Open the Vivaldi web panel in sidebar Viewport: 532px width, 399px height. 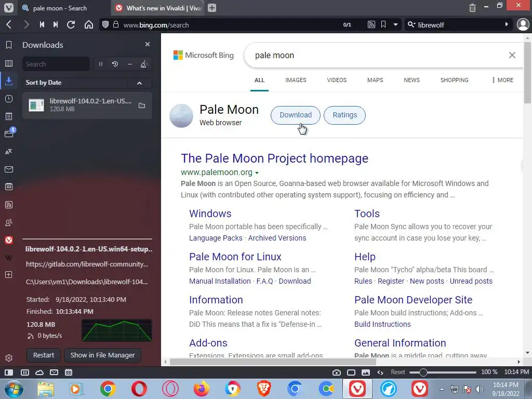[9, 240]
